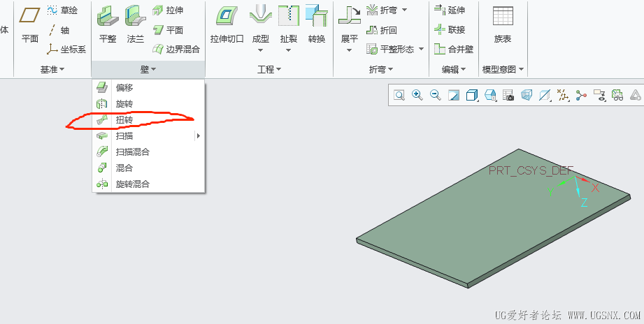Choose 旋转 from the wall menu
Viewport: 644px width, 324px height.
tap(148, 104)
